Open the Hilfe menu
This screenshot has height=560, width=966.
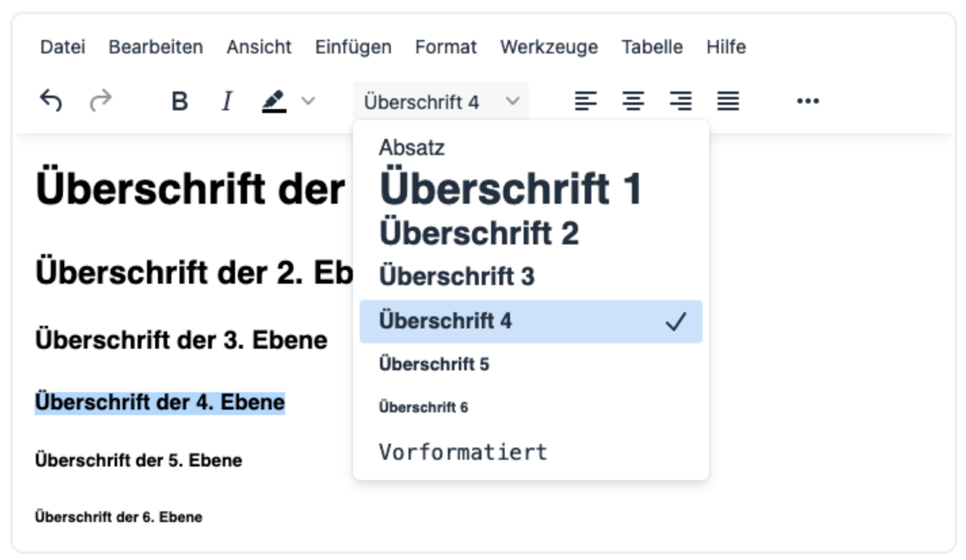coord(726,47)
